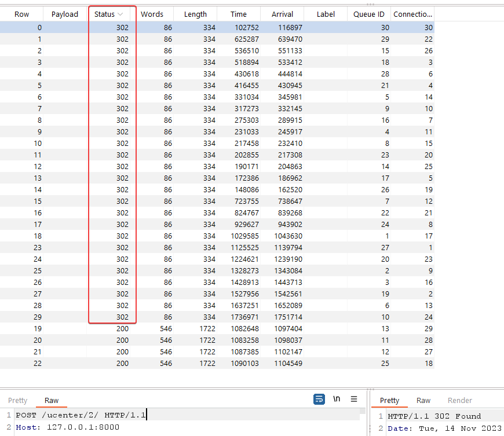Select row 20 with time 1083258
The height and width of the screenshot is (436, 504).
(217, 340)
